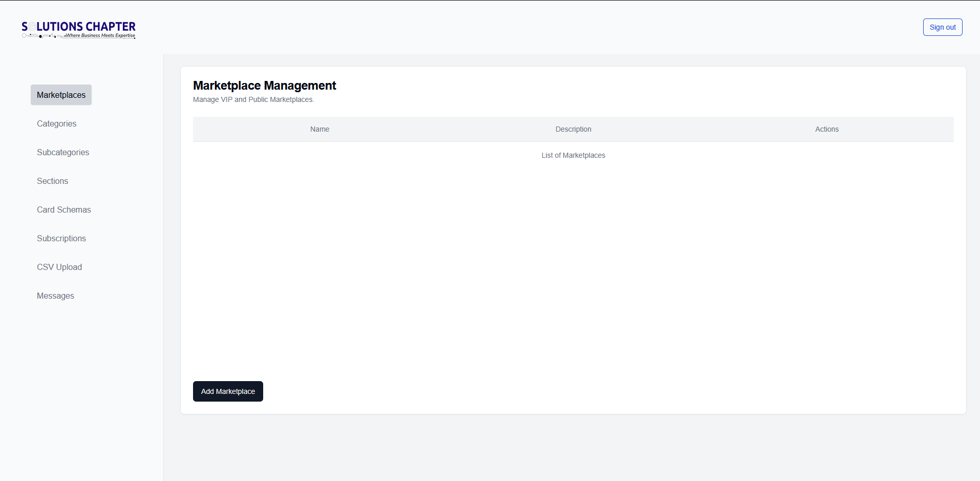The image size is (980, 481).
Task: Click the logo tagline Where Business Meets Expertise
Action: pyautogui.click(x=100, y=36)
